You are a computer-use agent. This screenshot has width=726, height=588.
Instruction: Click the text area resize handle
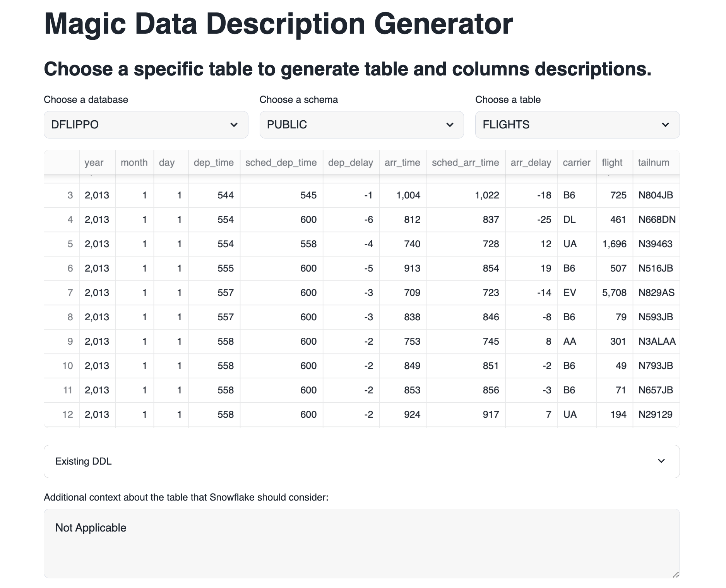[x=675, y=574]
